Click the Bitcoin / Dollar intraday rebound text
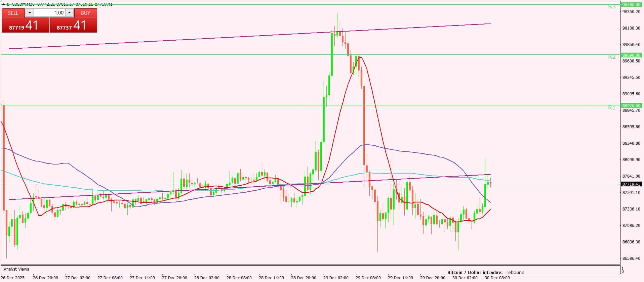Viewport: 644px width, 282px height. click(x=486, y=272)
